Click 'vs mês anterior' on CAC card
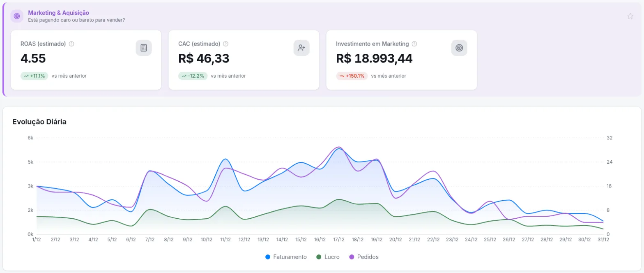644x273 pixels. pyautogui.click(x=228, y=76)
